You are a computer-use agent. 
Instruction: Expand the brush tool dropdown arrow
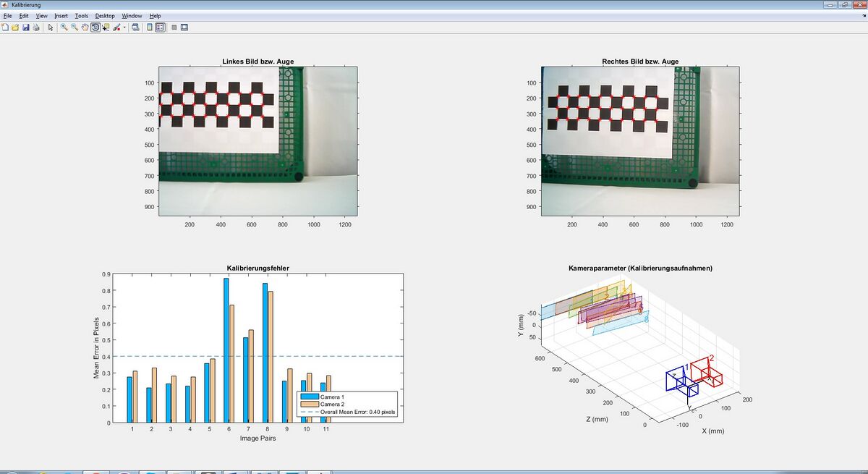[124, 27]
